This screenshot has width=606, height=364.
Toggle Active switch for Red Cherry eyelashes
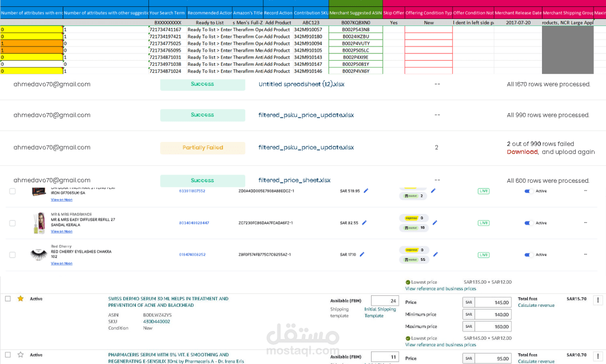click(529, 255)
